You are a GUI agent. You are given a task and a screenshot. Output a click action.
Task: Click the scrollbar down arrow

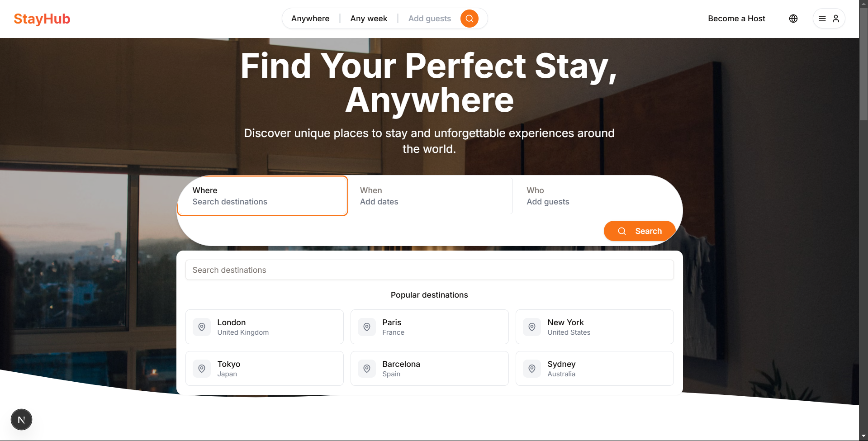click(864, 436)
